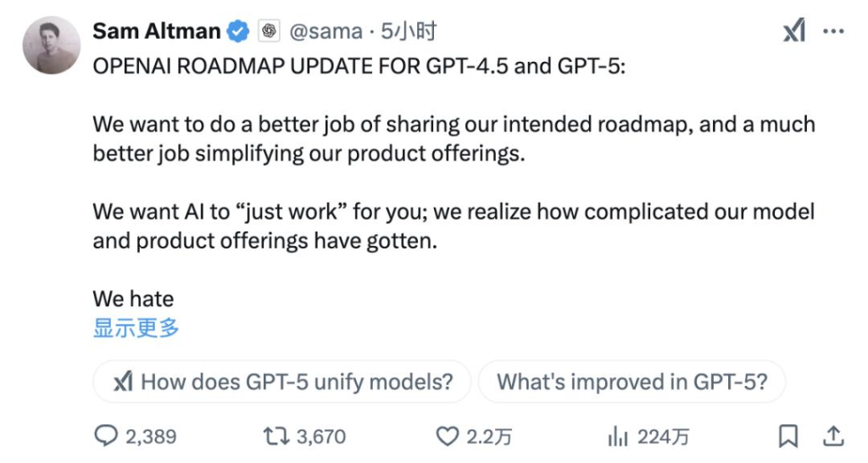Click the @sama handle
The height and width of the screenshot is (463, 868).
(326, 32)
